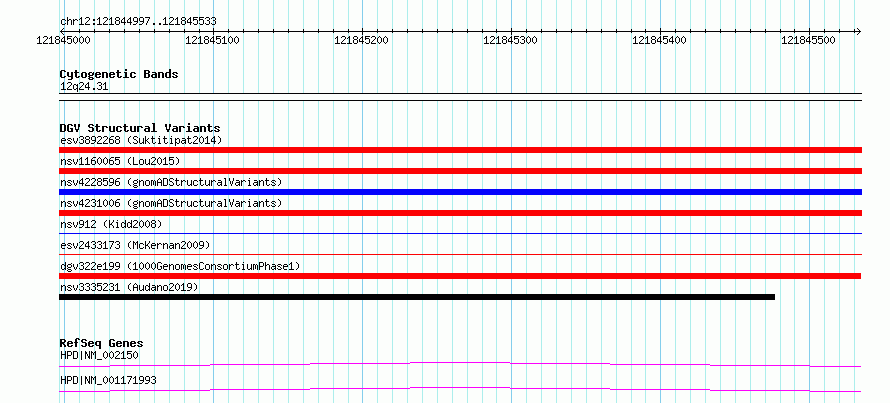Click the Cytogenetic Bands track heading

(x=119, y=74)
